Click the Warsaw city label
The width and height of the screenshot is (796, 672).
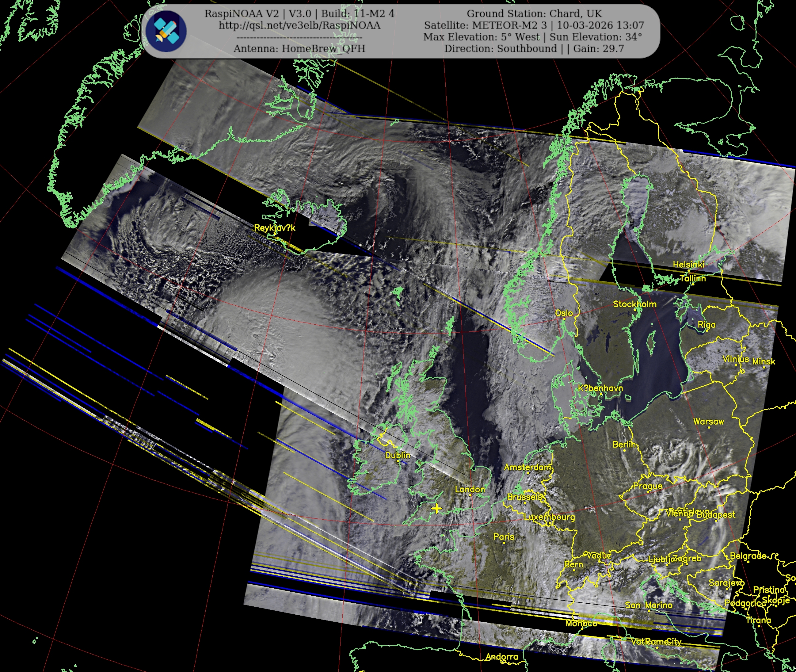point(708,421)
